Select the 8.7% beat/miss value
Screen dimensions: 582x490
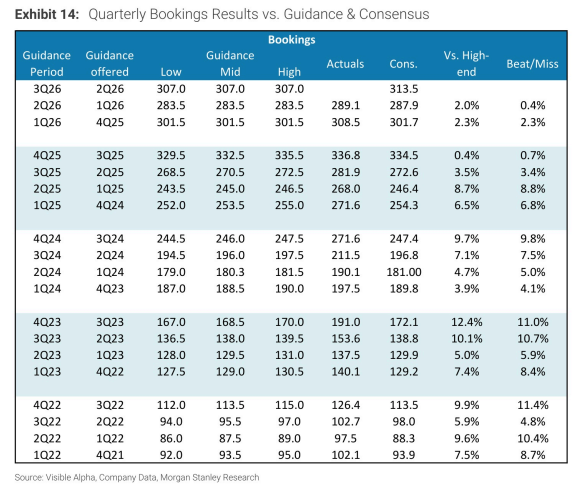pos(533,455)
